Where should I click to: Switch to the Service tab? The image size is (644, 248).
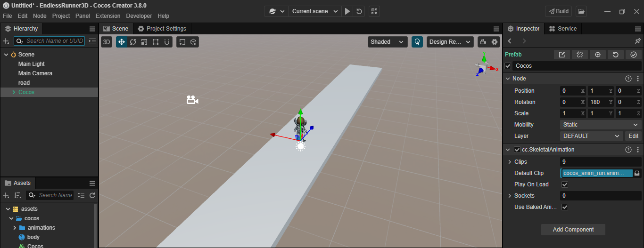click(562, 29)
